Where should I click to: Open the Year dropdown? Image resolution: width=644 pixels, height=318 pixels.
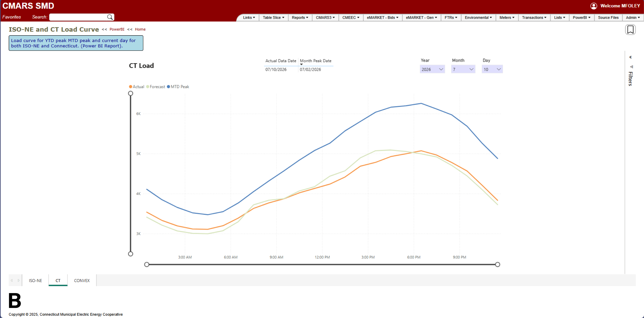click(x=432, y=69)
